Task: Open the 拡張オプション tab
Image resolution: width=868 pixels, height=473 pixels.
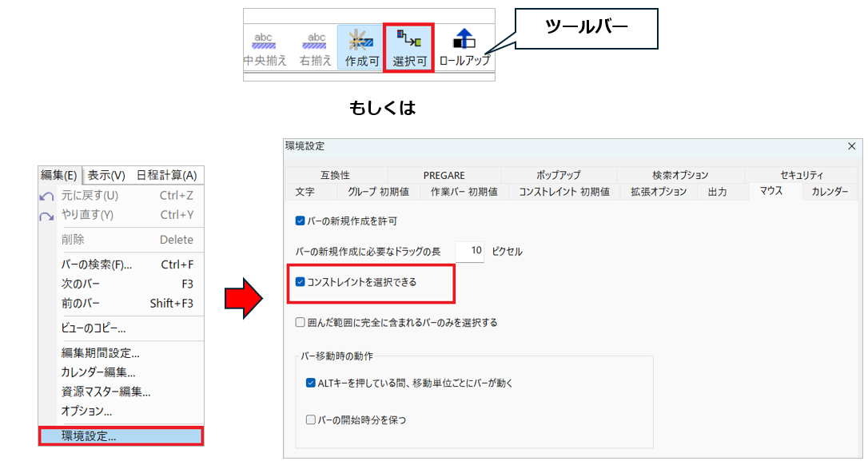Action: tap(658, 192)
